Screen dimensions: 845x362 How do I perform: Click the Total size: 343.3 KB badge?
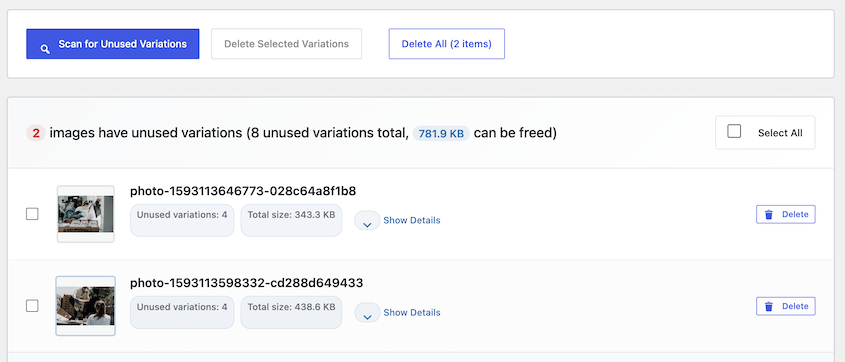292,220
